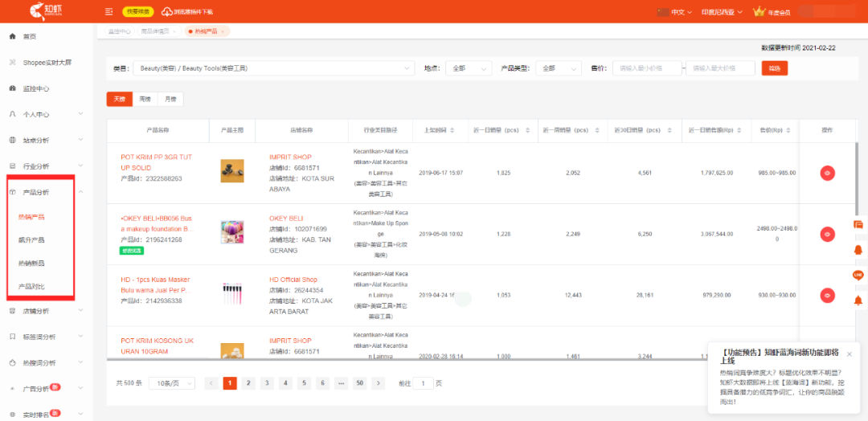Sort by 上架时间 column arrows

point(452,131)
